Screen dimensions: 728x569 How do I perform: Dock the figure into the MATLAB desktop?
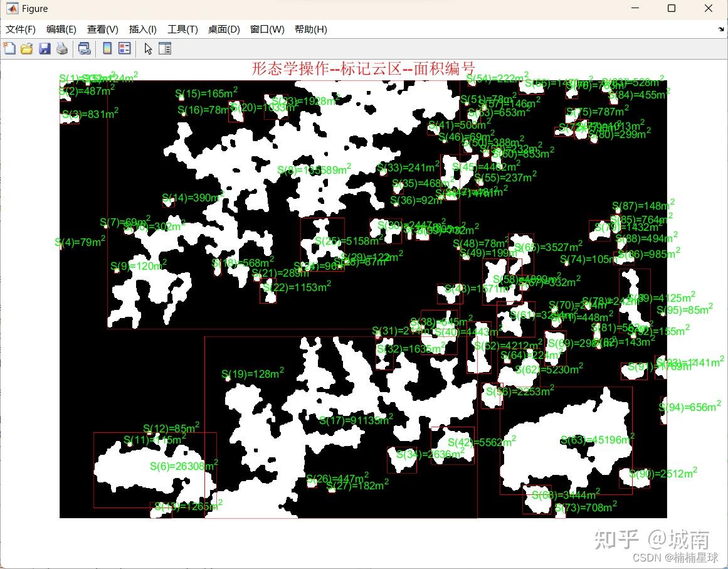(720, 29)
